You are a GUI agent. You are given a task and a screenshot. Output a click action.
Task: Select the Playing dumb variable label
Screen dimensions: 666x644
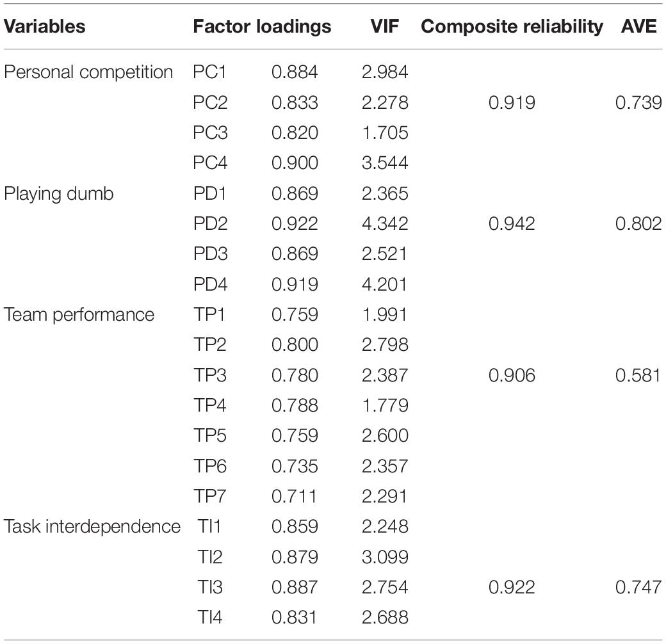(x=59, y=194)
